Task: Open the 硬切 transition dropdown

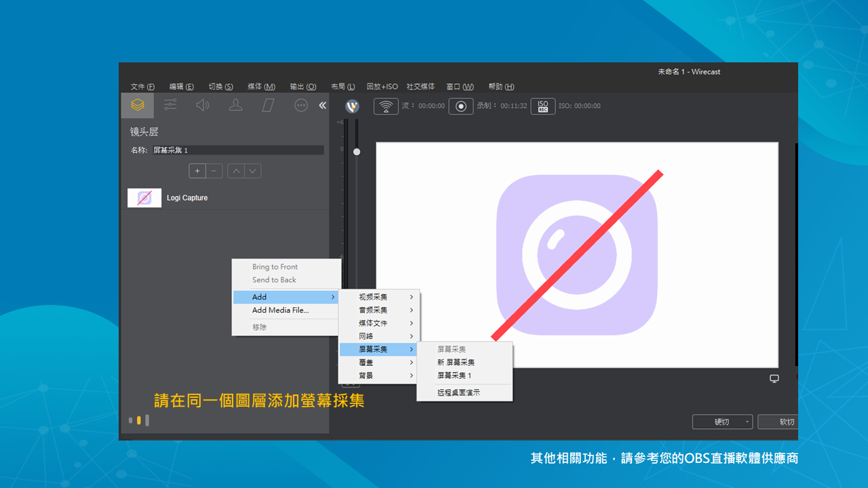Action: pos(722,422)
